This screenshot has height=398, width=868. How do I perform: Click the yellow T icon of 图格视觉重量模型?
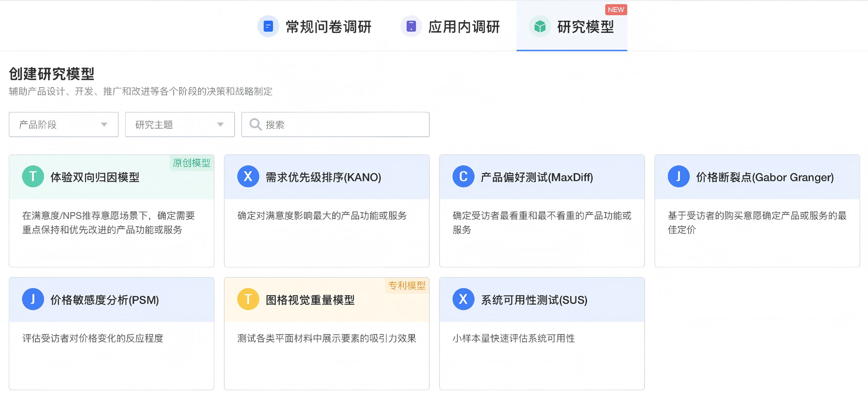pyautogui.click(x=248, y=299)
